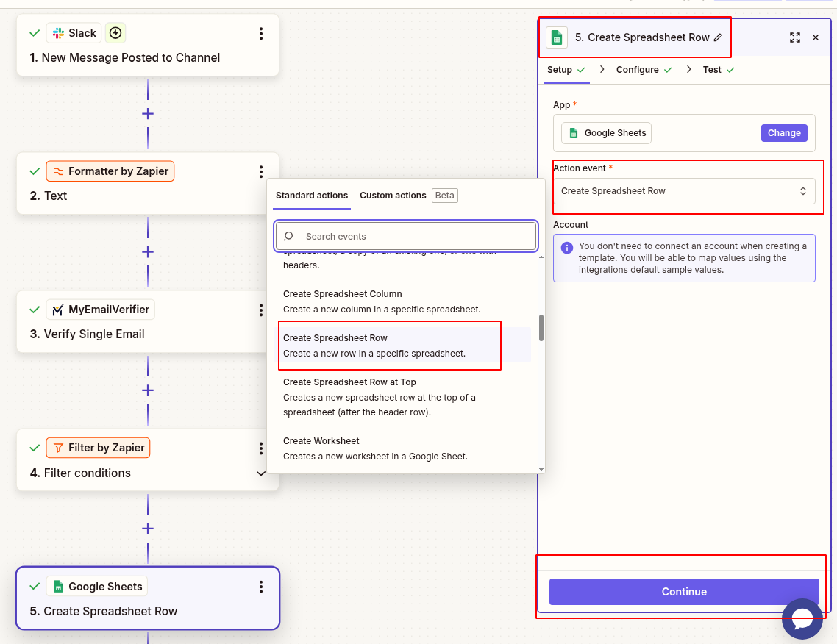Expand the panel with the fullscreen icon
The width and height of the screenshot is (837, 644).
tap(794, 37)
